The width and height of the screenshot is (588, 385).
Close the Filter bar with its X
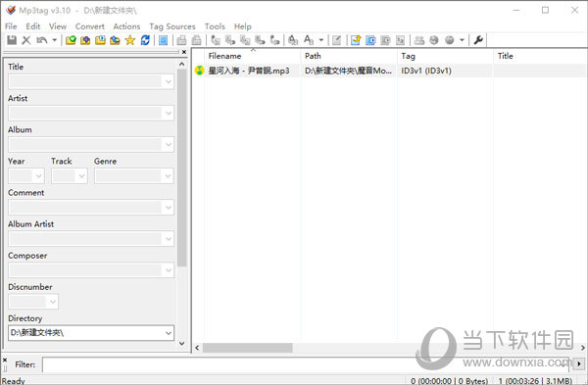pyautogui.click(x=5, y=360)
